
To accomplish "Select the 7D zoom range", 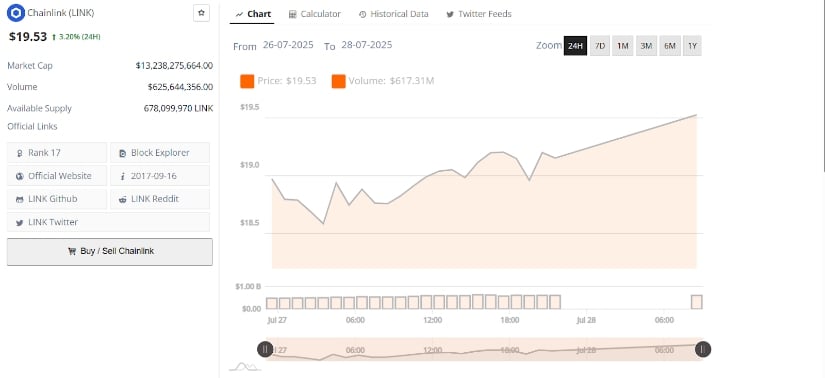I will [600, 46].
